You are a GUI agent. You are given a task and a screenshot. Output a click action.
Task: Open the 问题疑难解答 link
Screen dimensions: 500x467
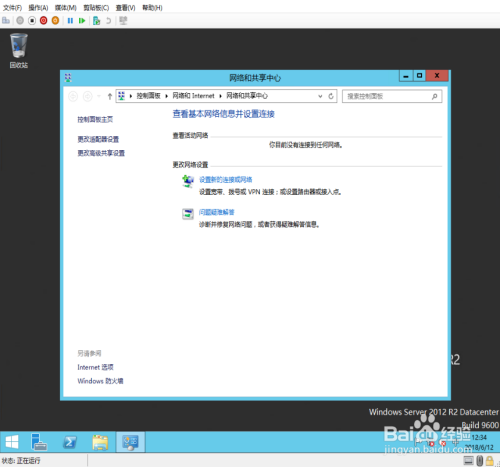[x=217, y=212]
